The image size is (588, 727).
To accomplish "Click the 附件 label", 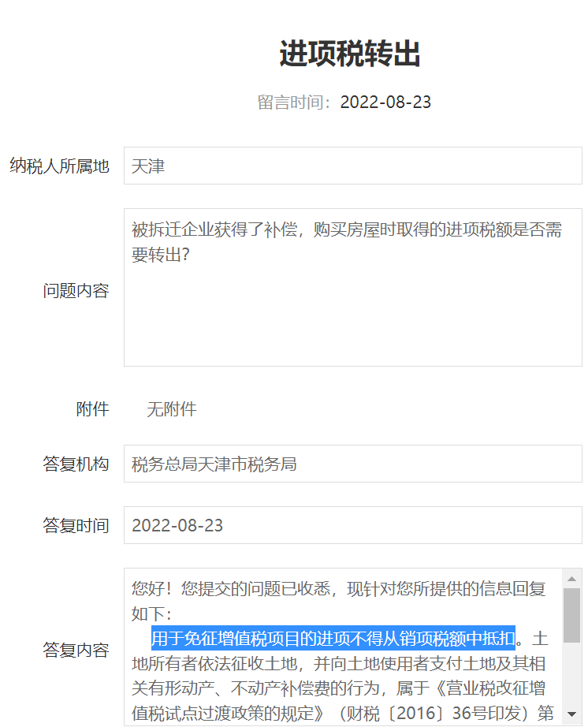I will (x=93, y=409).
